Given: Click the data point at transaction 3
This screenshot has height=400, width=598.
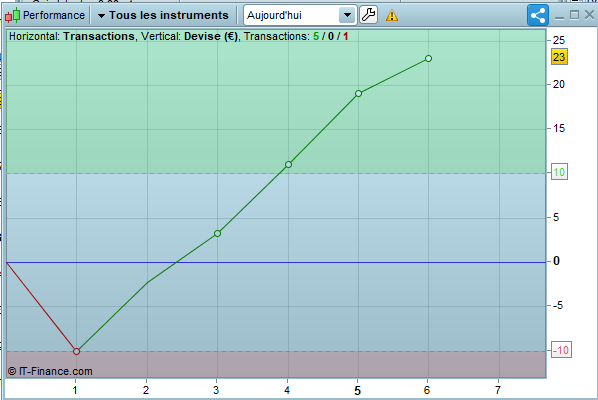Looking at the screenshot, I should click(x=217, y=233).
